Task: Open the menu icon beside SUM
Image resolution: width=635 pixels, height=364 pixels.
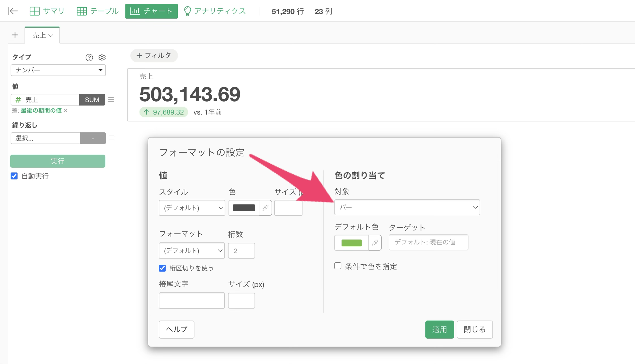Action: click(x=111, y=100)
